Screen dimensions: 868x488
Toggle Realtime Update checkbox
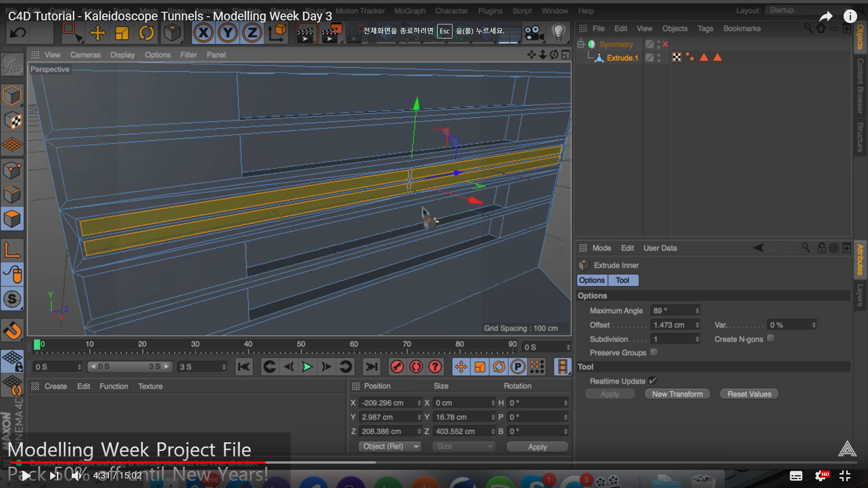tap(652, 380)
